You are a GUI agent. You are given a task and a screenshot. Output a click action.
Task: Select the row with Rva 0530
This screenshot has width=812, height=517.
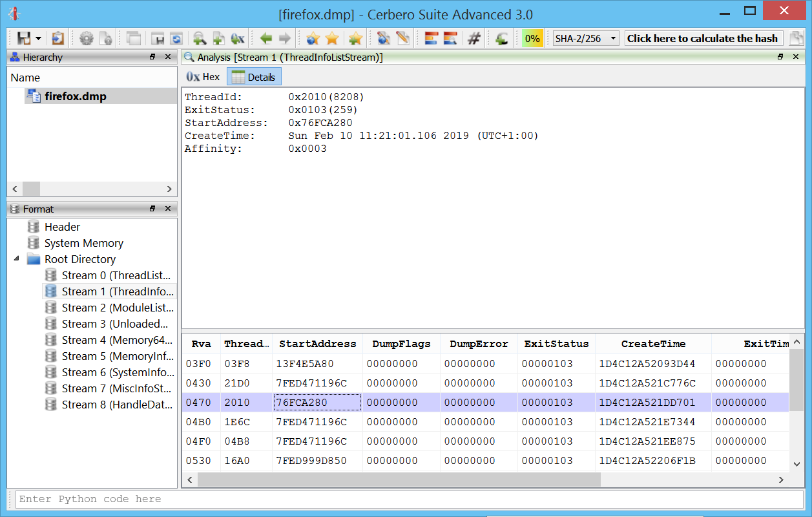coord(486,461)
